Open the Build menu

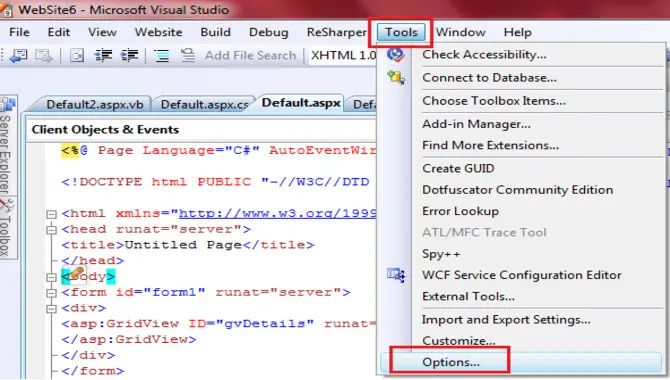[x=215, y=32]
